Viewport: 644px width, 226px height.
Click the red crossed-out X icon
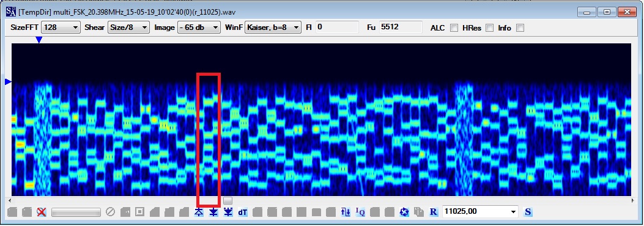(41, 212)
